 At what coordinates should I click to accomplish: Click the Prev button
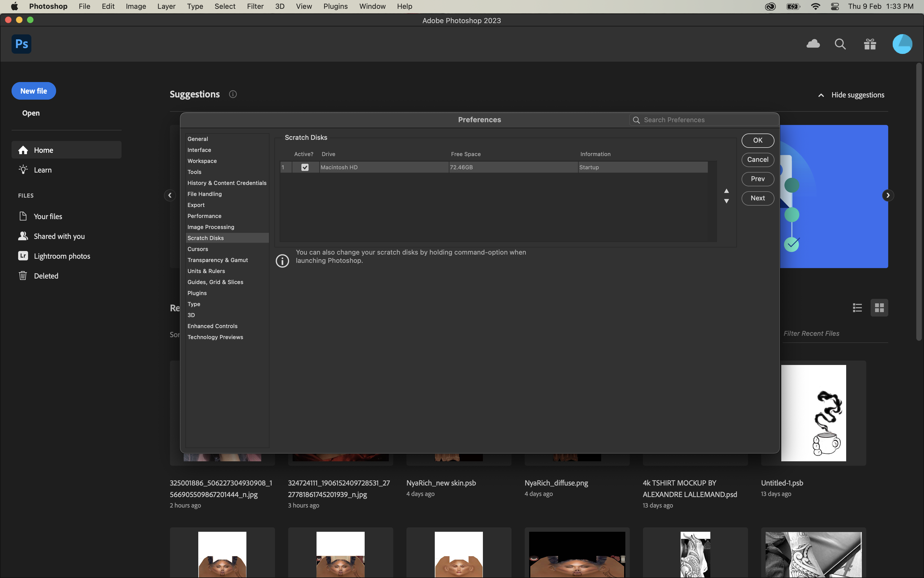[758, 179]
